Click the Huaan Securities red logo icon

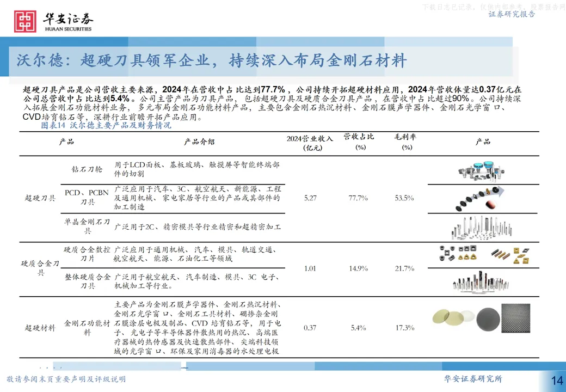pyautogui.click(x=25, y=21)
